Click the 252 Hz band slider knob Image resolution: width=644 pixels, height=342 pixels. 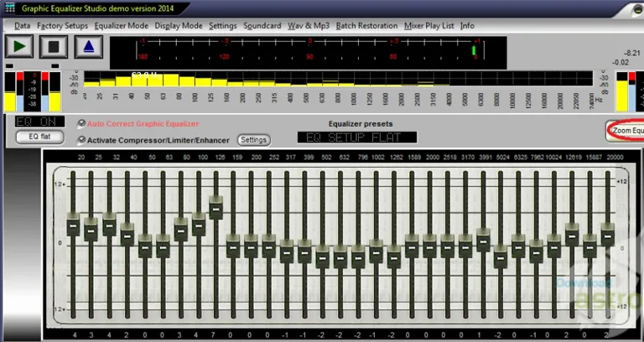click(x=269, y=246)
